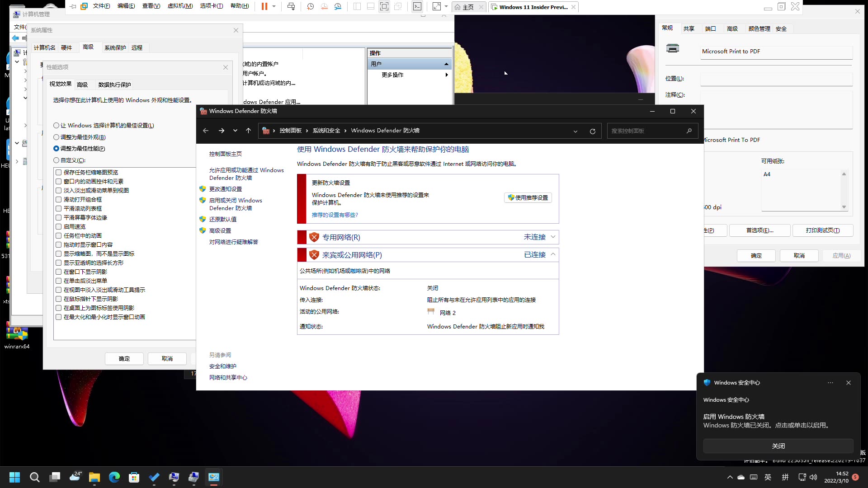Open Microsoft Store from the taskbar
Image resolution: width=868 pixels, height=488 pixels.
click(x=134, y=477)
